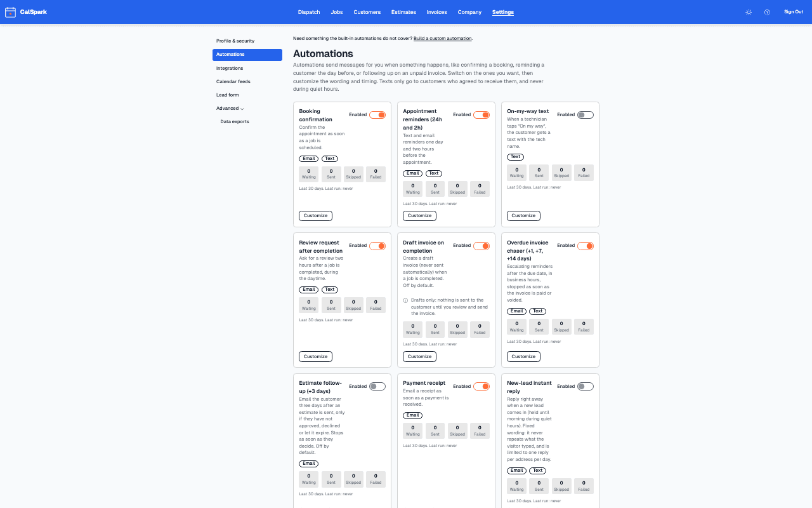Viewport: 812px width, 508px height.
Task: Open Lead form settings
Action: (x=247, y=95)
